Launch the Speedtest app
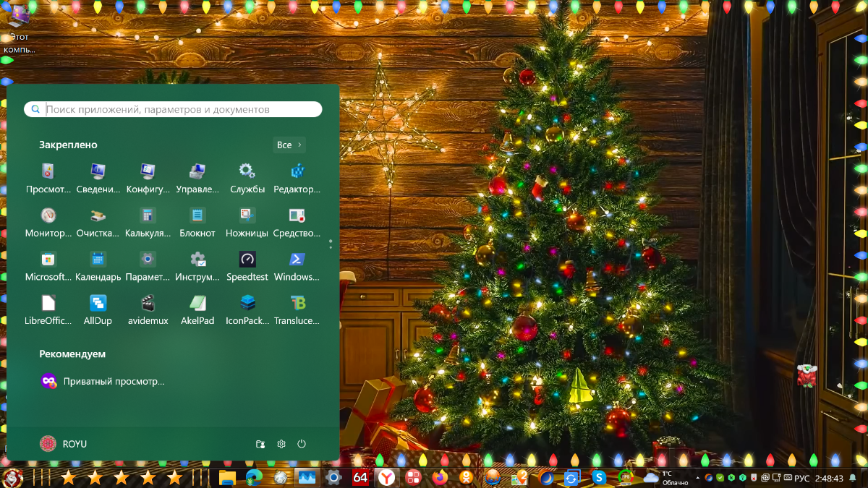This screenshot has height=488, width=868. pos(247,265)
